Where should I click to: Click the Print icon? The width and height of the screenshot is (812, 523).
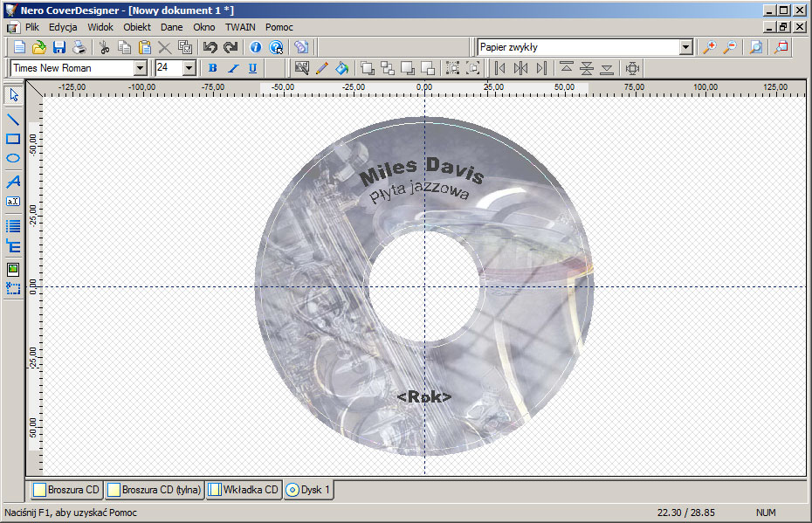click(x=79, y=47)
